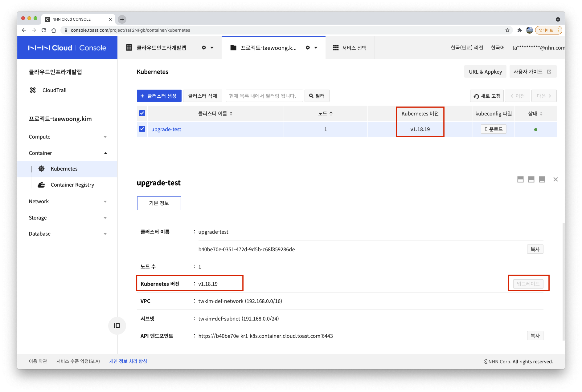Image resolution: width=582 pixels, height=392 pixels.
Task: Click the NHN Cloud Console logo
Action: tap(67, 48)
